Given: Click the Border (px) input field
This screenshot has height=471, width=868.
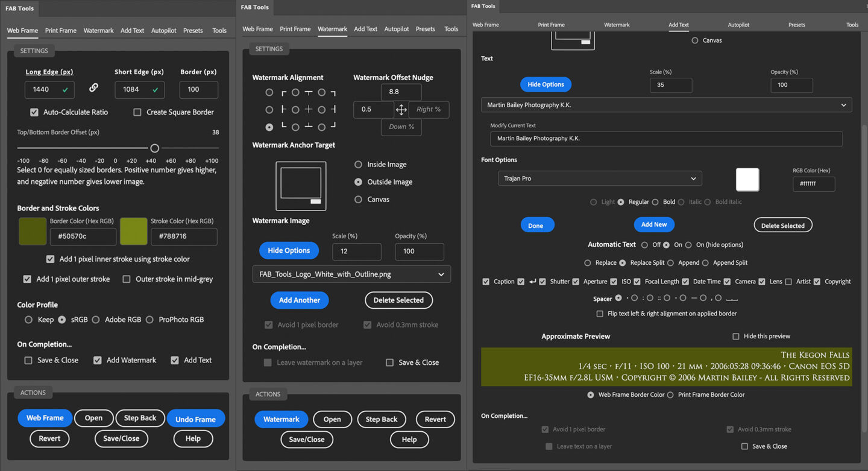Looking at the screenshot, I should [x=198, y=89].
